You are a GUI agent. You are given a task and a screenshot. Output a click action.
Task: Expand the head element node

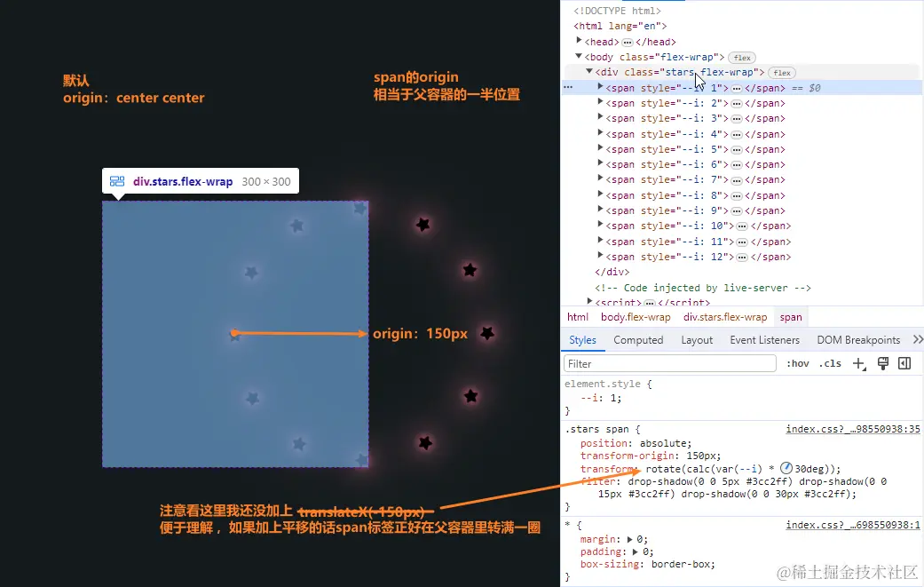click(x=579, y=41)
